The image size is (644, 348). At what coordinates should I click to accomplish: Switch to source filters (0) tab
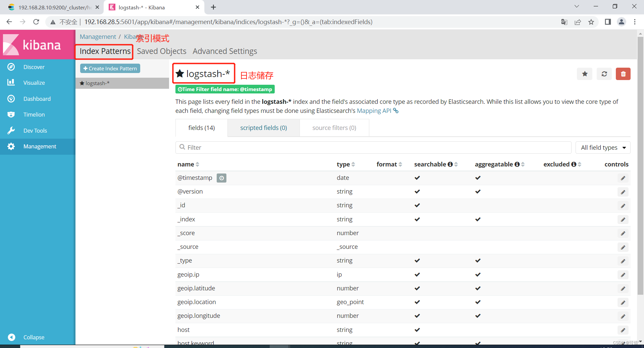(334, 128)
